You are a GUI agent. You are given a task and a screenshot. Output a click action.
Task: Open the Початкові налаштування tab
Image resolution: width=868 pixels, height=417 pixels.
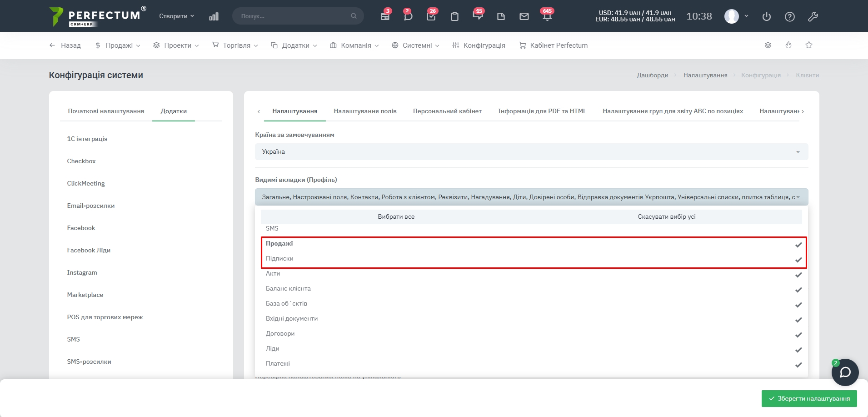pos(106,111)
